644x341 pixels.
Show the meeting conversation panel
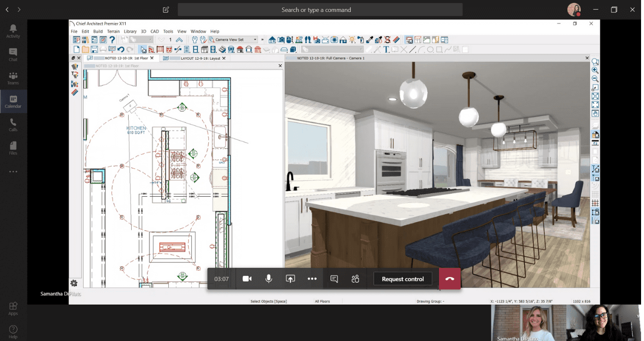click(x=334, y=279)
